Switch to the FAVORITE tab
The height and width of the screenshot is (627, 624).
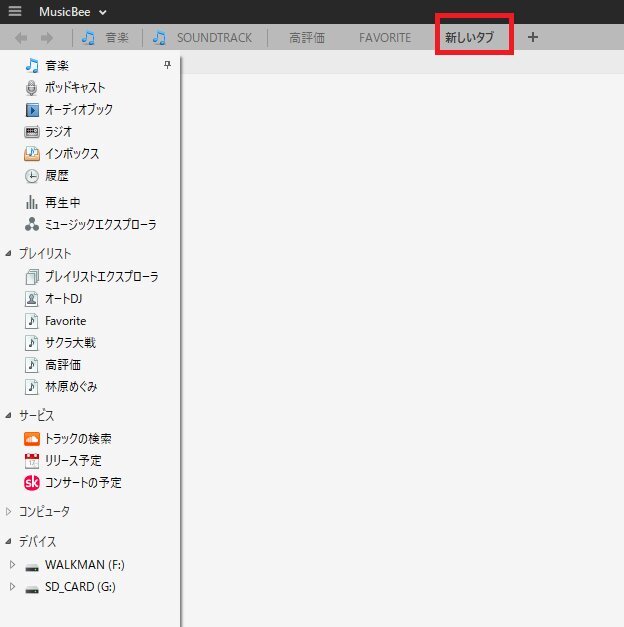[x=385, y=38]
